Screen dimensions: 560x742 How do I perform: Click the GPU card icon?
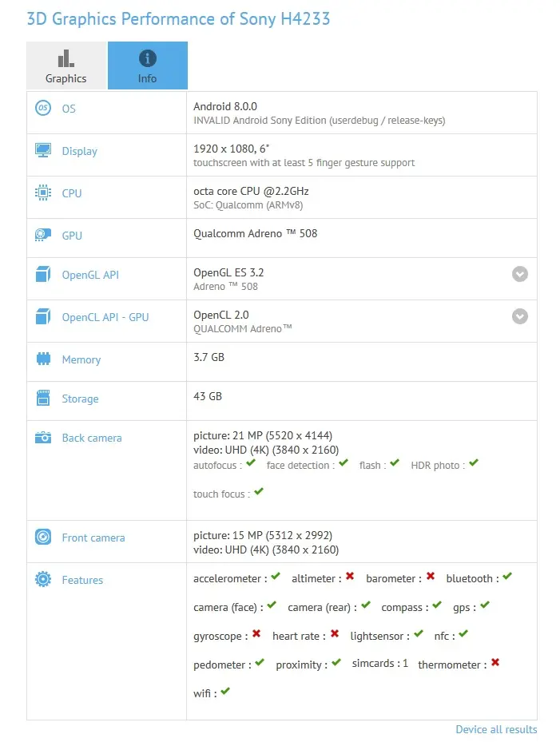[x=43, y=235]
